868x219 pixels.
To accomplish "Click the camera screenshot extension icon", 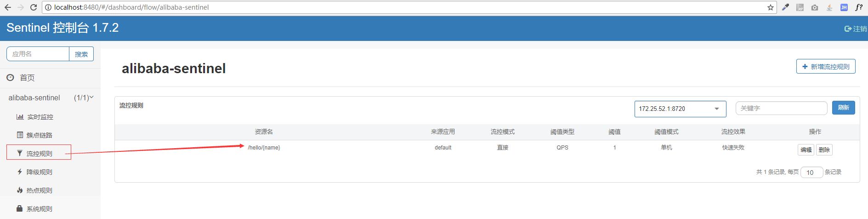I will pyautogui.click(x=815, y=7).
